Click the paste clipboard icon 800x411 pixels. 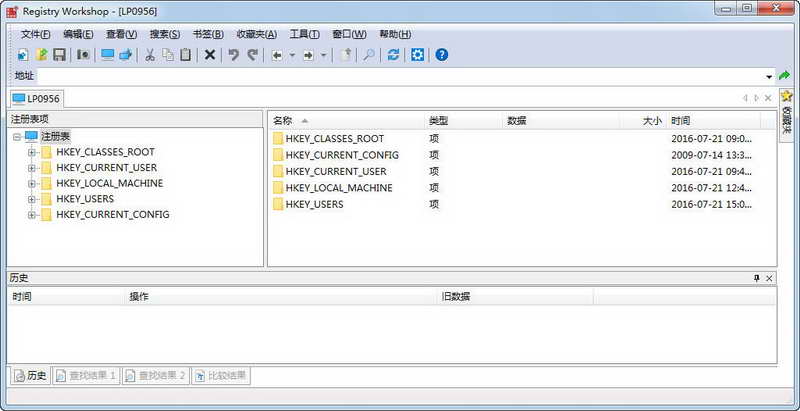coord(186,55)
